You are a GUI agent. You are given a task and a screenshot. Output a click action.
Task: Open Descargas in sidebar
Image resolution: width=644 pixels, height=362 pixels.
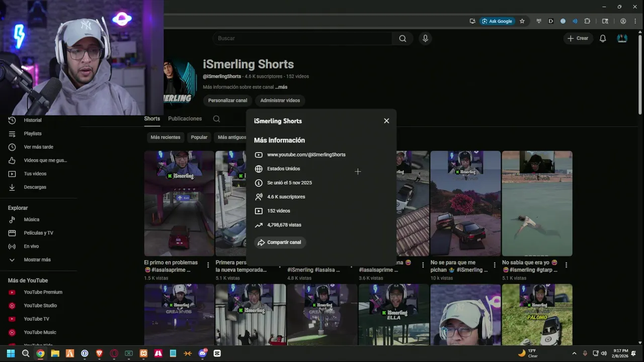[34, 187]
